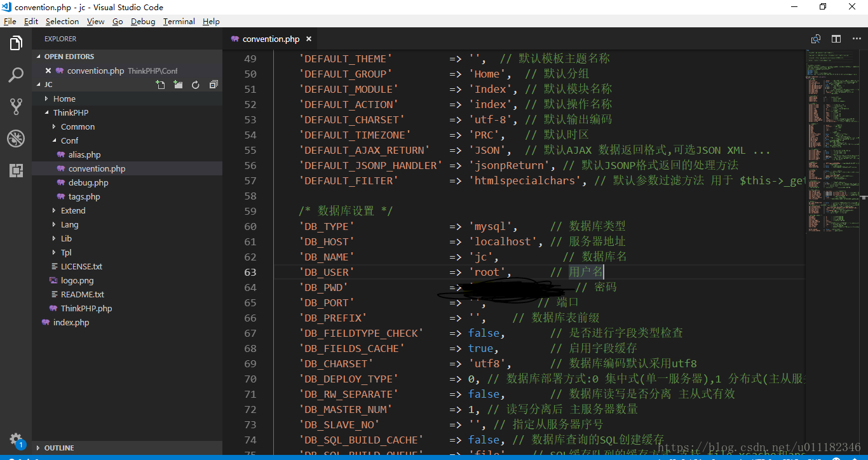The height and width of the screenshot is (460, 868).
Task: Open the View menu
Action: [x=95, y=21]
